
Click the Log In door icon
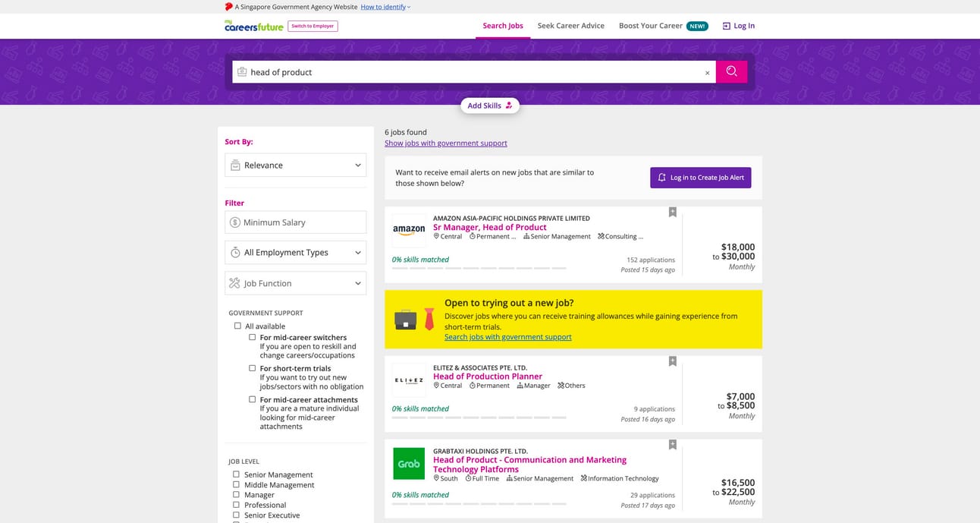[x=726, y=26]
